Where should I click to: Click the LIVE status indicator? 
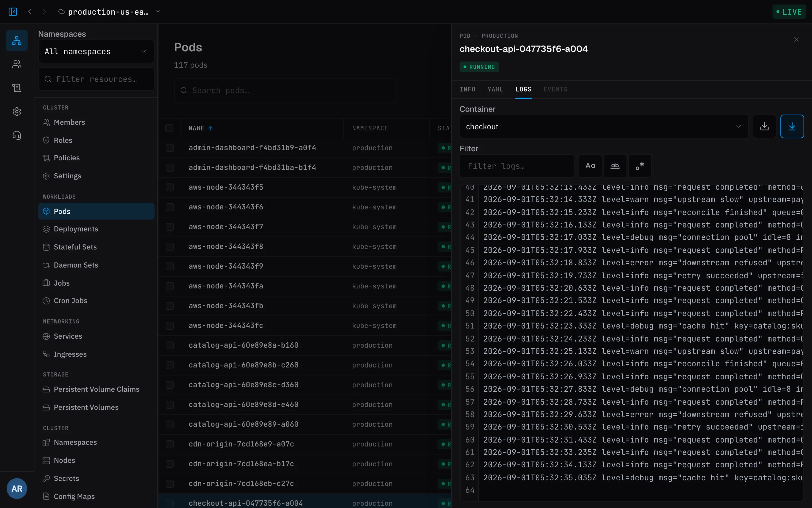[789, 12]
